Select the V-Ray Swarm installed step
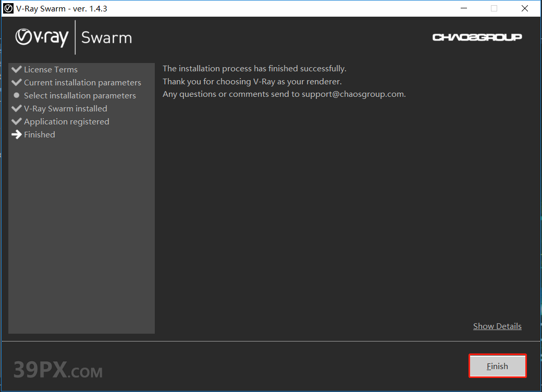 click(x=66, y=108)
